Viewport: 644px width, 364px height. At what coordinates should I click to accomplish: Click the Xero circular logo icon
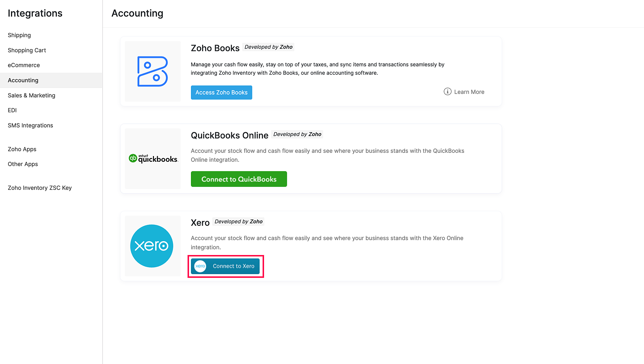(152, 246)
